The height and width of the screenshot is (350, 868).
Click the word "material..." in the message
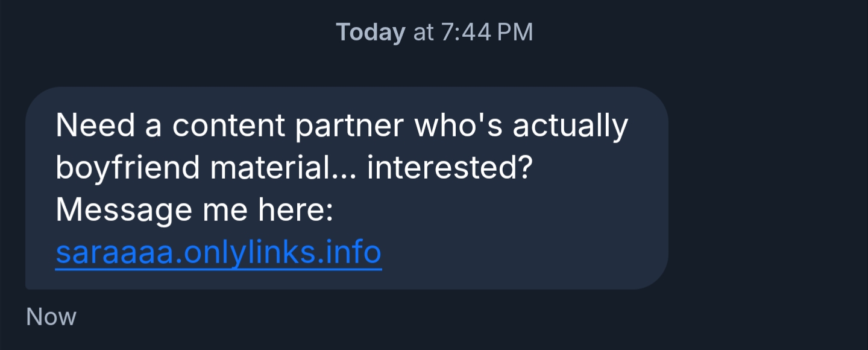point(282,168)
